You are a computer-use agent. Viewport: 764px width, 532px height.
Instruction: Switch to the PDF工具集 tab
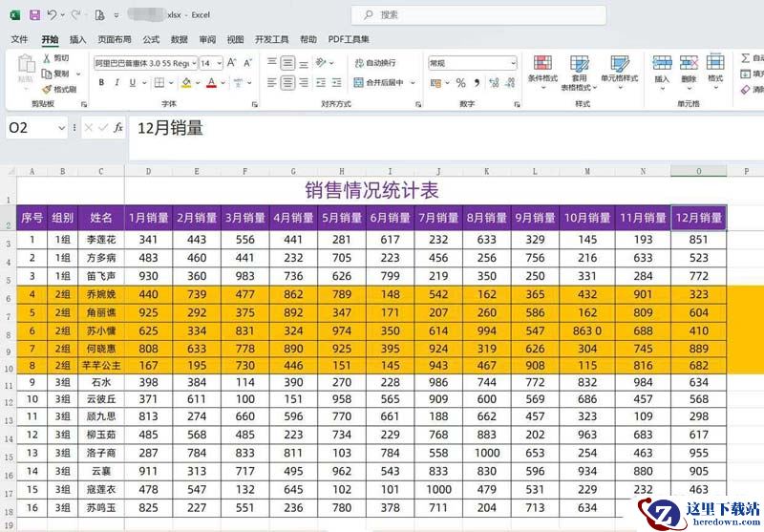349,39
